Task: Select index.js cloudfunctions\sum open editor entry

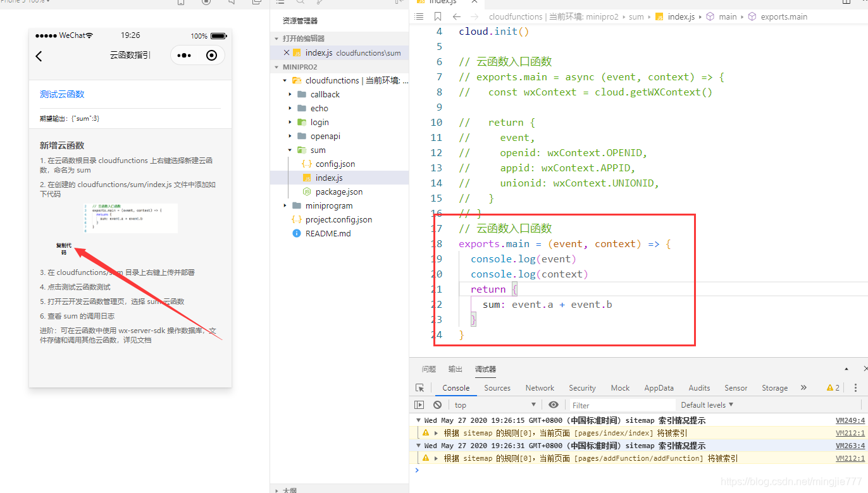Action: click(340, 52)
